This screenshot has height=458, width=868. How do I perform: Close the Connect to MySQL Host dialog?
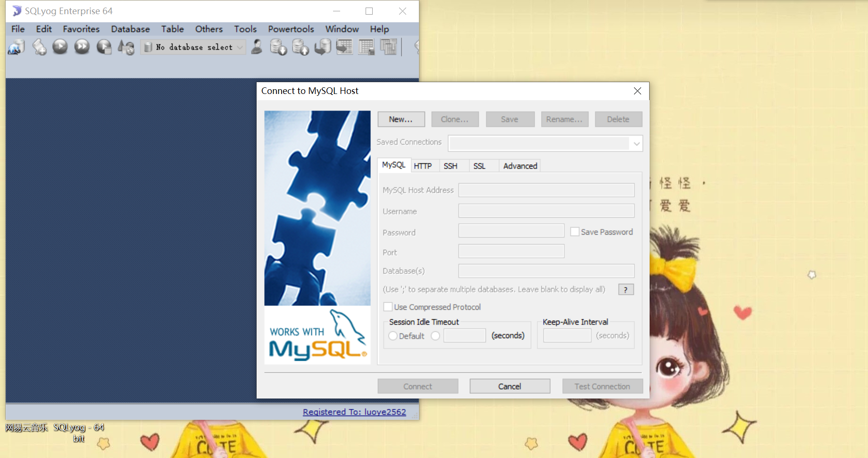tap(637, 91)
